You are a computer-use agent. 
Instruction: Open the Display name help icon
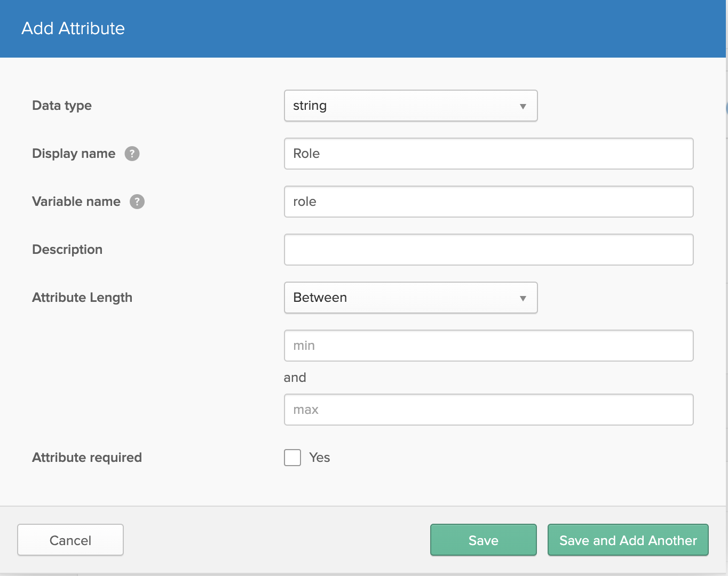[132, 154]
